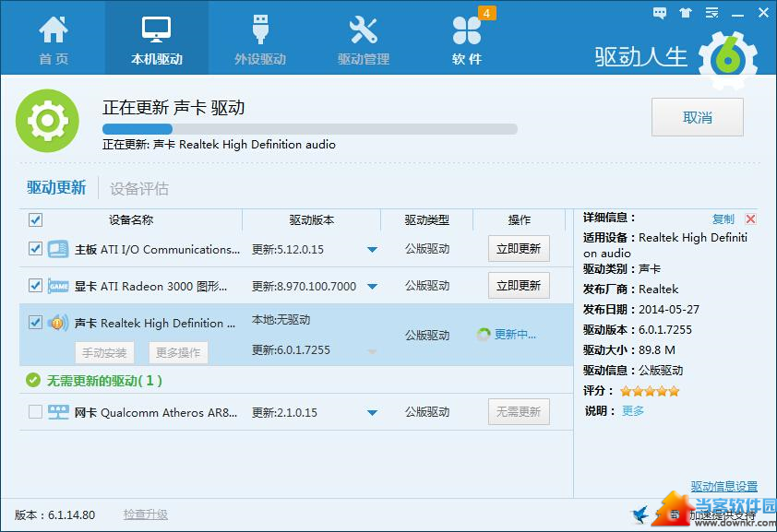Expand version dropdown for 5.12.0.15 driver
777x532 pixels.
pos(372,250)
